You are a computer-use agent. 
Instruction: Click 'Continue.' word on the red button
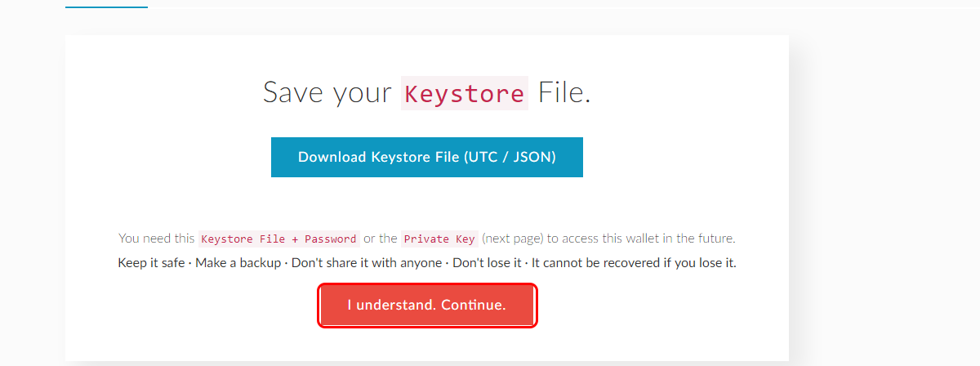[474, 306]
